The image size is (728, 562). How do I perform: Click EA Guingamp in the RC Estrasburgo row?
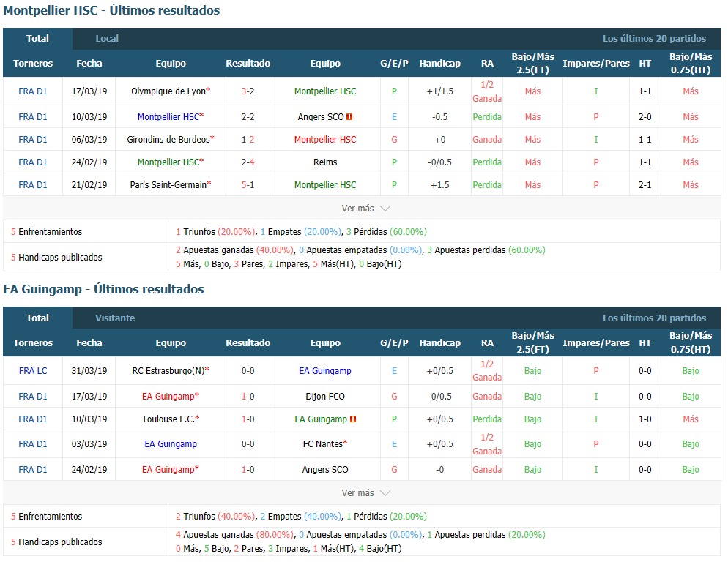point(325,371)
